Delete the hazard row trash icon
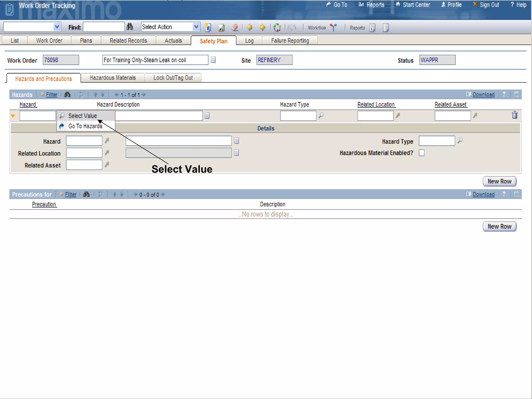This screenshot has width=532, height=399. 514,115
